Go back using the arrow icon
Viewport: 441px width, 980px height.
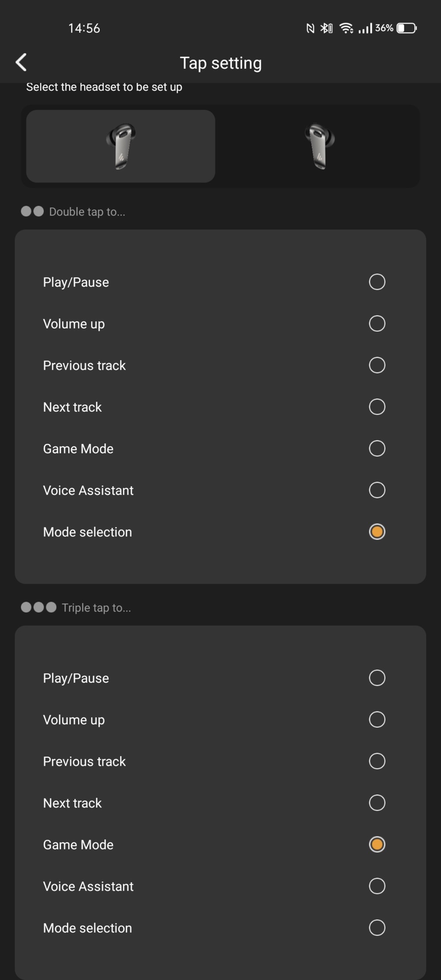(x=21, y=62)
